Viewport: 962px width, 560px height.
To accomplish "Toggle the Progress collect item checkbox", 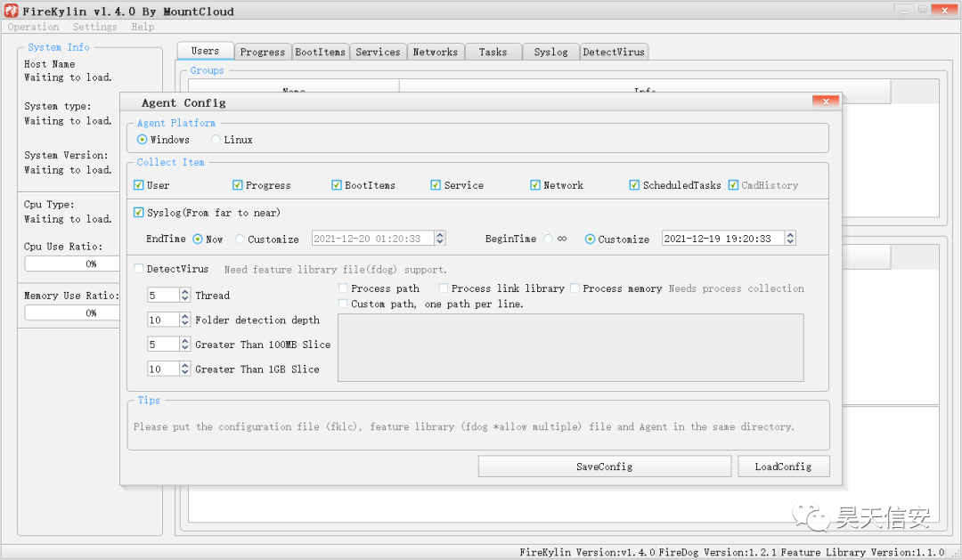I will 238,184.
